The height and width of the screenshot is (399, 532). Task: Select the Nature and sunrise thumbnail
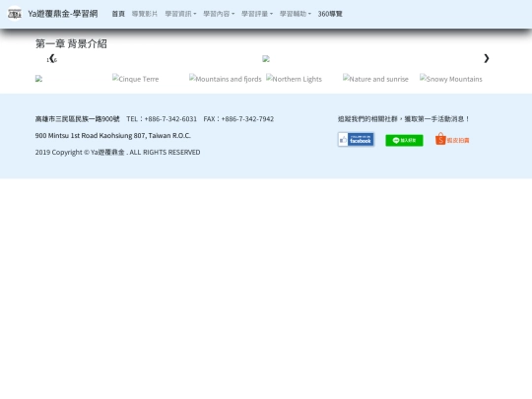tap(375, 79)
